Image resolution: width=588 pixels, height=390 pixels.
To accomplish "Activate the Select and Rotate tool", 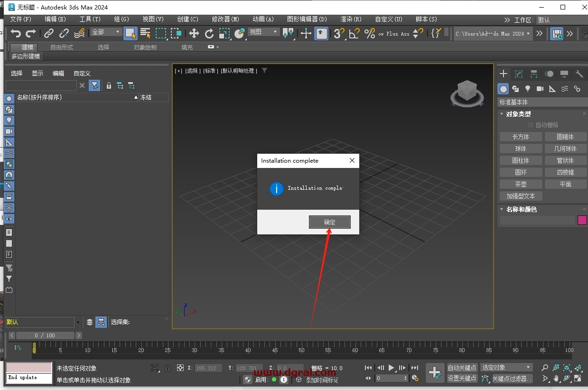I will 209,33.
